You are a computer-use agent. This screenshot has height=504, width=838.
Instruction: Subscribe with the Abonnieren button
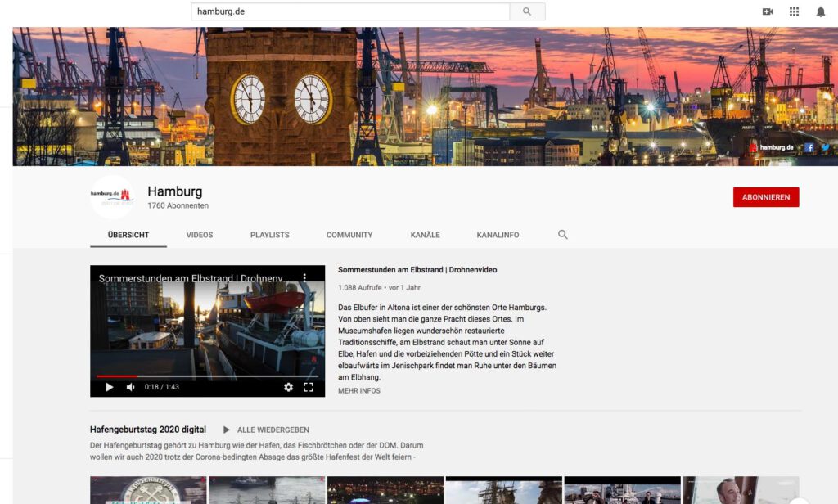coord(766,197)
